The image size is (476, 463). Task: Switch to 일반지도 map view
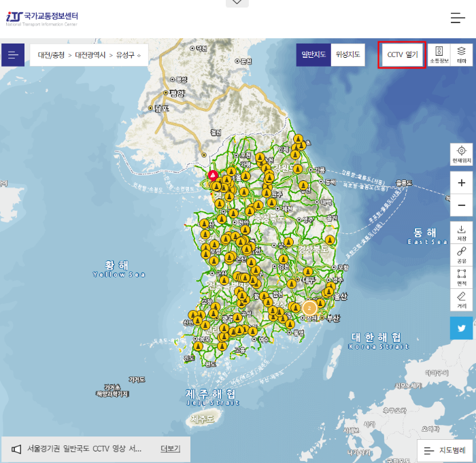[313, 54]
